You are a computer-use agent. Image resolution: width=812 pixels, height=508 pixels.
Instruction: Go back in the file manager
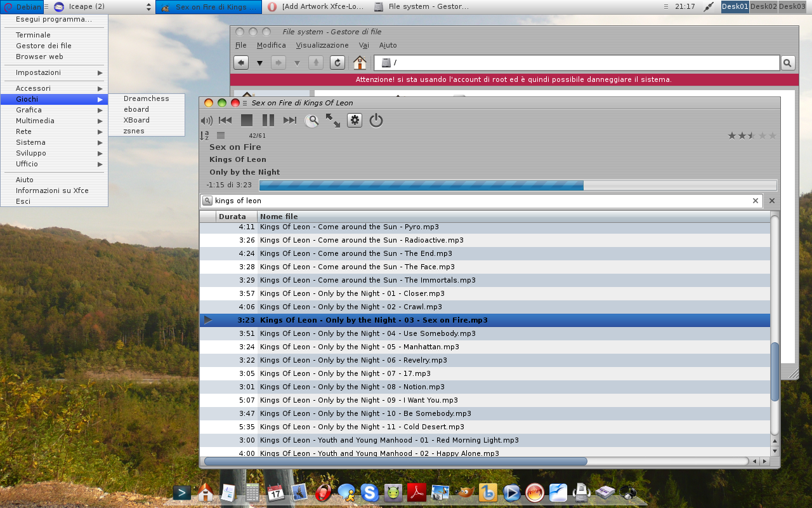241,63
